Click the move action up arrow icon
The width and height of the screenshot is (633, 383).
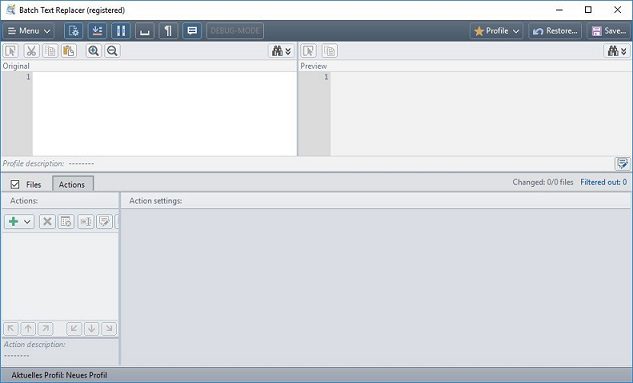click(x=28, y=329)
